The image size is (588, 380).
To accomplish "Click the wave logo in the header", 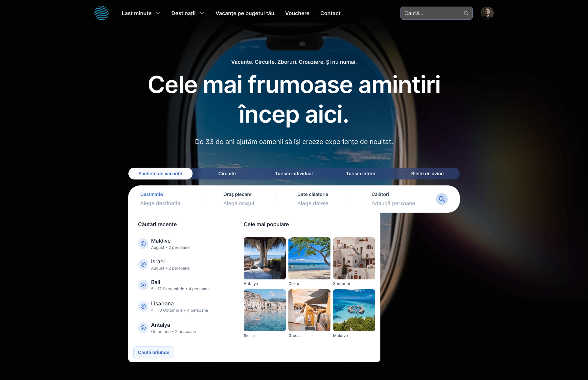I will [102, 13].
